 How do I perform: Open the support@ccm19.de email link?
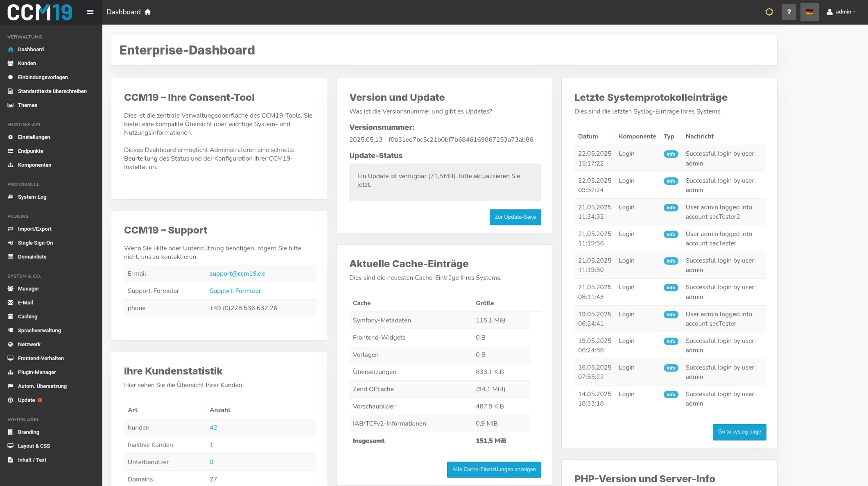[237, 273]
